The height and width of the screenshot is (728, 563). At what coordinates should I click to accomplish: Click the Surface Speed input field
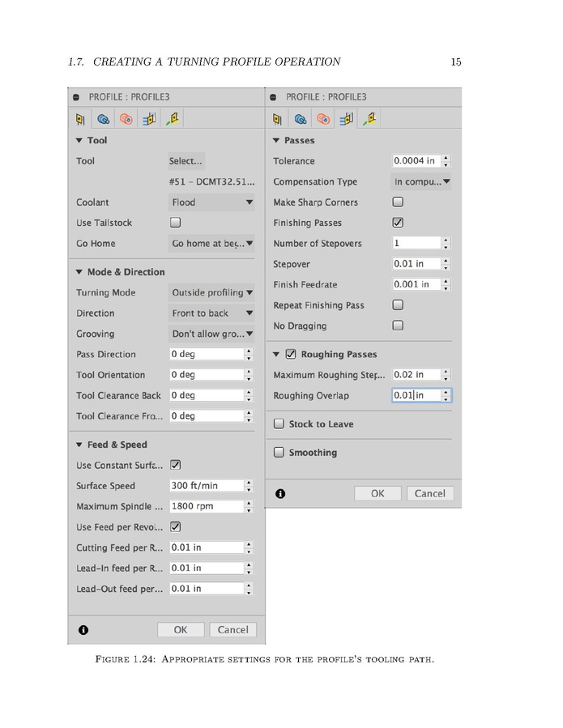(206, 486)
